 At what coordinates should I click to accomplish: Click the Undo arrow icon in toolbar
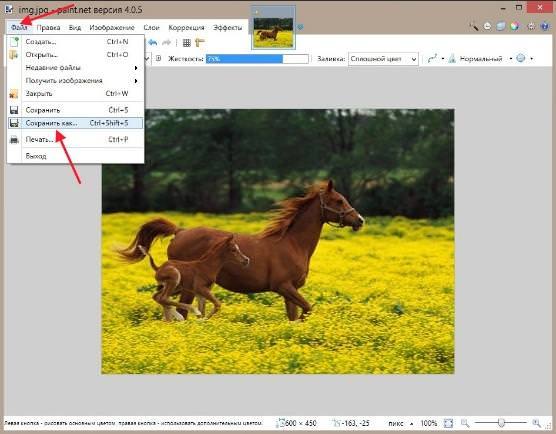point(153,43)
